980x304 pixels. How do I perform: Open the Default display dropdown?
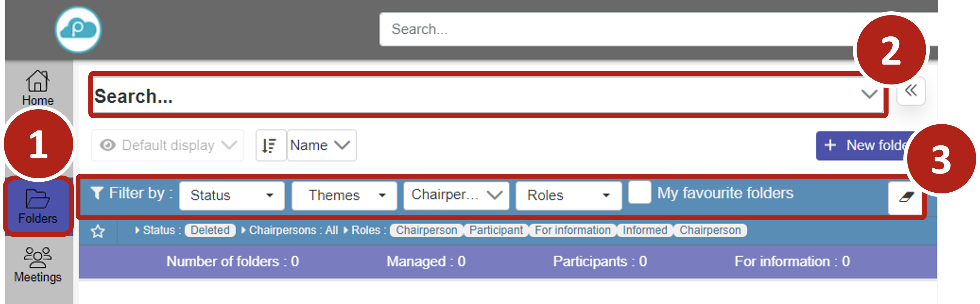click(168, 145)
